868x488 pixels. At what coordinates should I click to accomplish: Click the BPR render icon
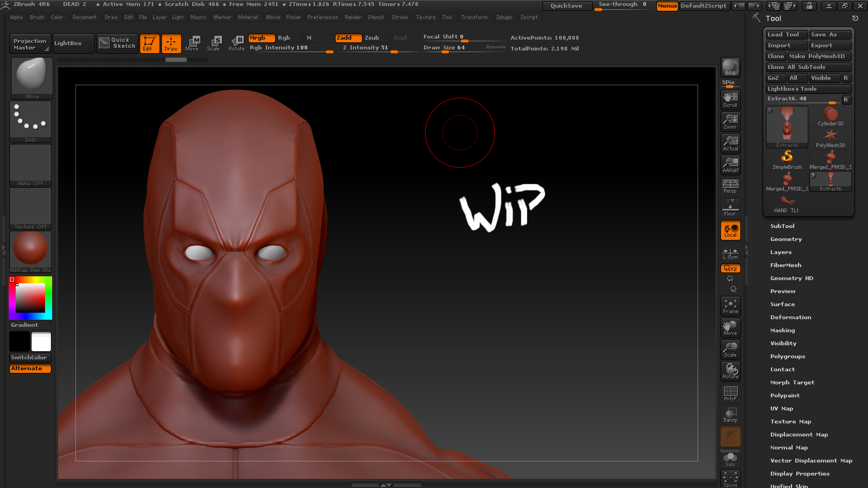pos(730,67)
